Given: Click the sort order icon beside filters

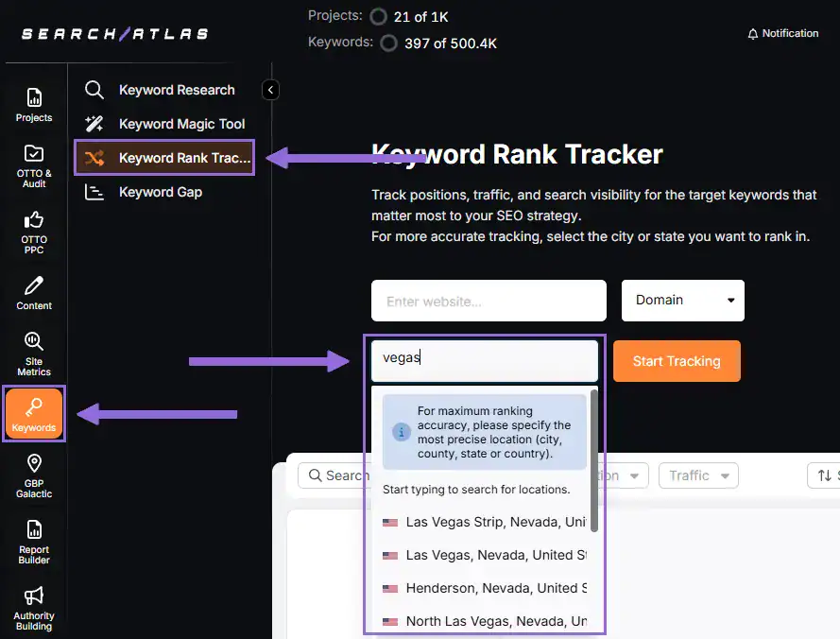Looking at the screenshot, I should (823, 475).
